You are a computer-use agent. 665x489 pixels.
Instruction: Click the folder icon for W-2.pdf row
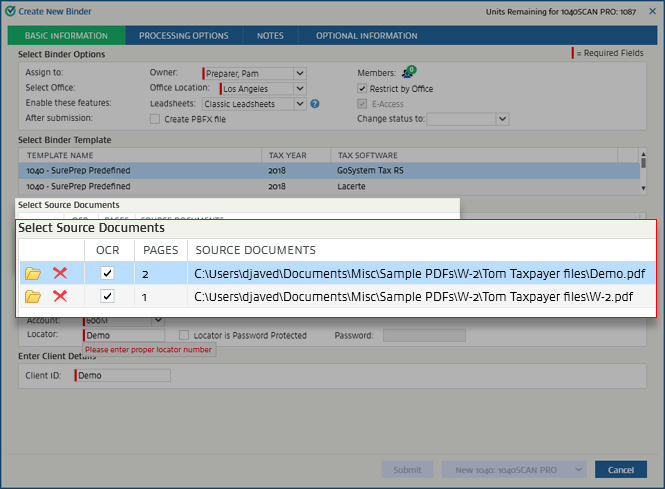33,296
